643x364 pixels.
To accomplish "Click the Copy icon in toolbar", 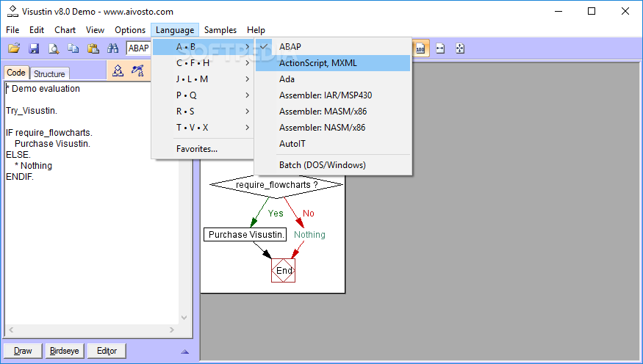I will click(x=73, y=48).
